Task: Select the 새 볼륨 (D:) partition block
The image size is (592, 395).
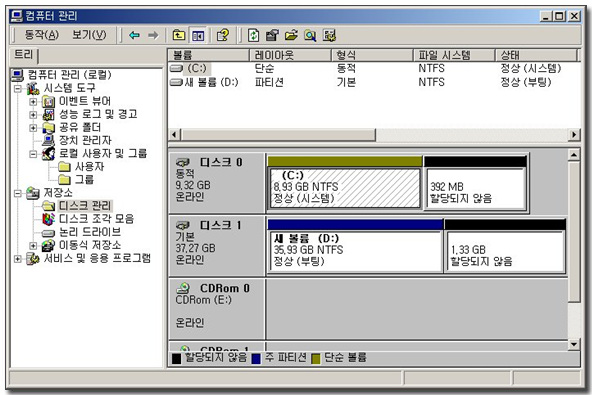Action: 355,251
